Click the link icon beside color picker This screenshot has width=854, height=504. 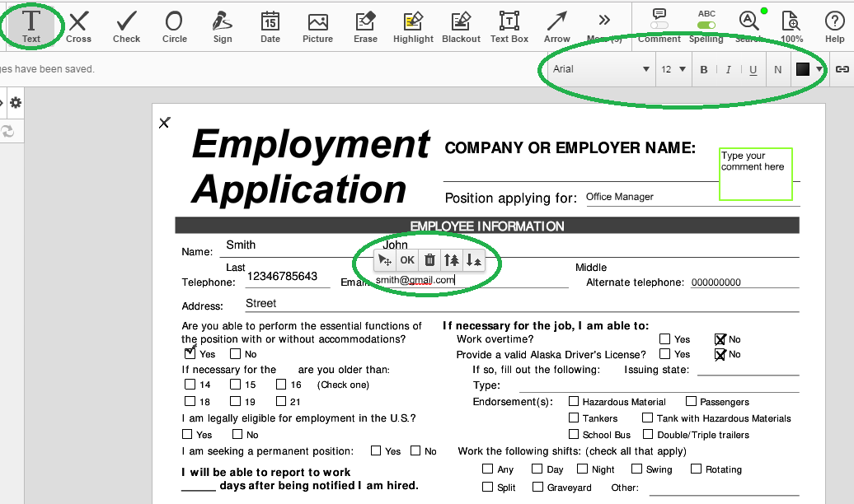[x=842, y=69]
